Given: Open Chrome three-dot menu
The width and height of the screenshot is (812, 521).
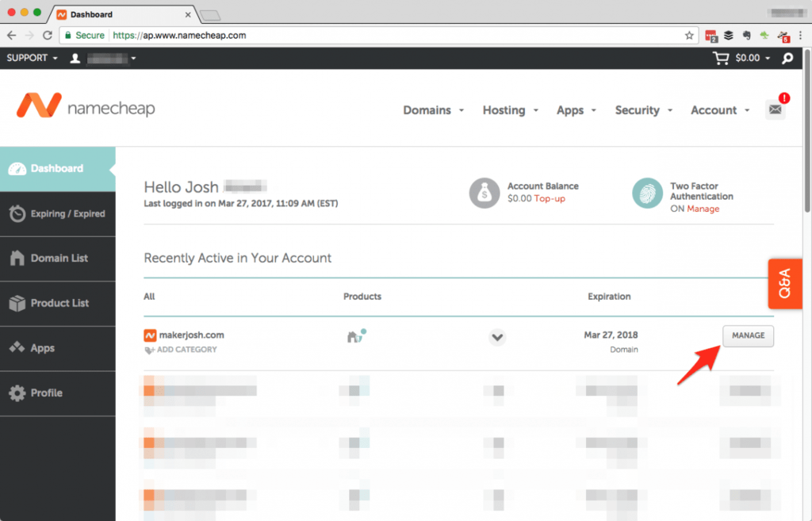Looking at the screenshot, I should coord(801,35).
